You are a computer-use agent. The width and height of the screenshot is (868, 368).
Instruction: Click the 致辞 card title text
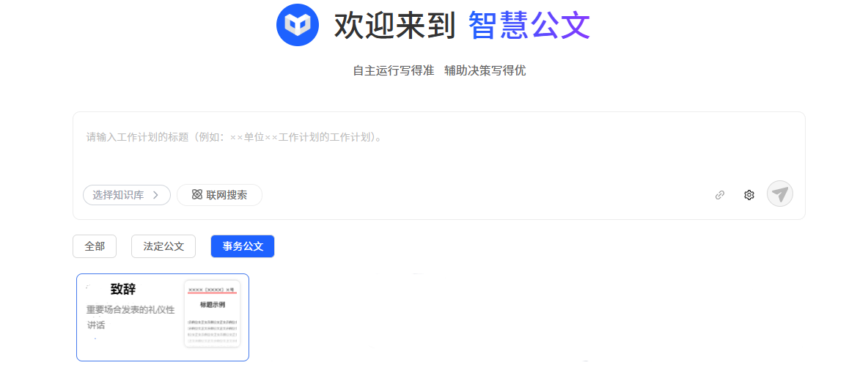[x=123, y=289]
